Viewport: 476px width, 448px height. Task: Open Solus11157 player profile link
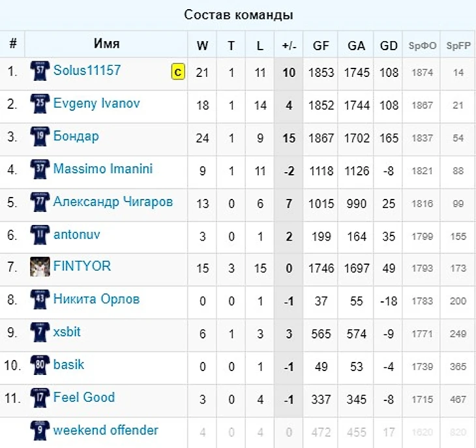pyautogui.click(x=87, y=70)
